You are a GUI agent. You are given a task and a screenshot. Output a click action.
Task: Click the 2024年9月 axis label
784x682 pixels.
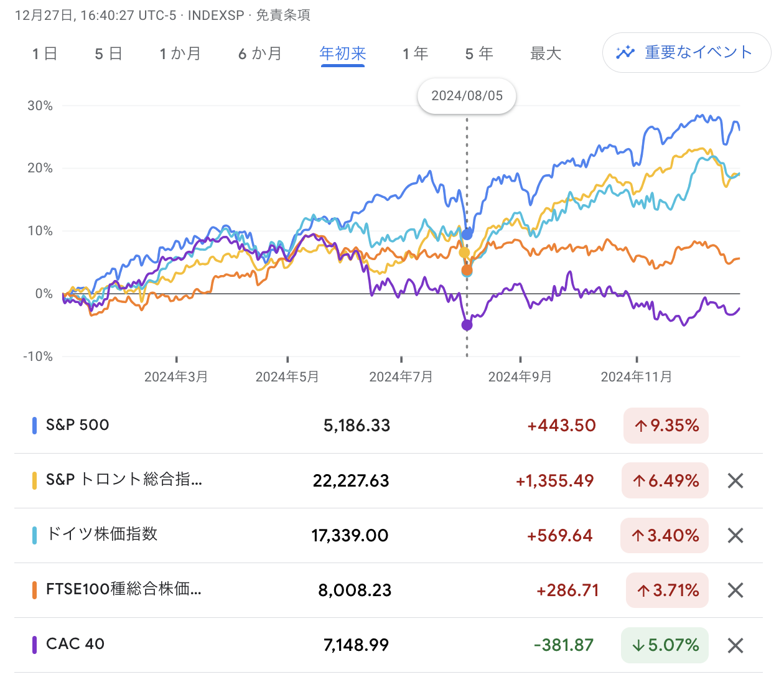click(x=520, y=376)
